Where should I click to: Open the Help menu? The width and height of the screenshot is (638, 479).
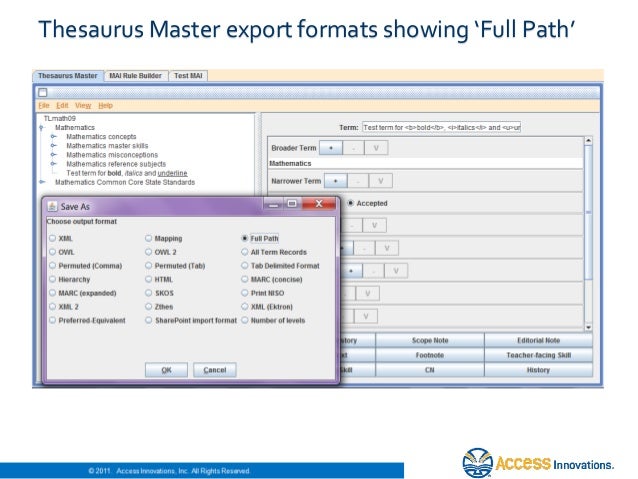pyautogui.click(x=105, y=105)
